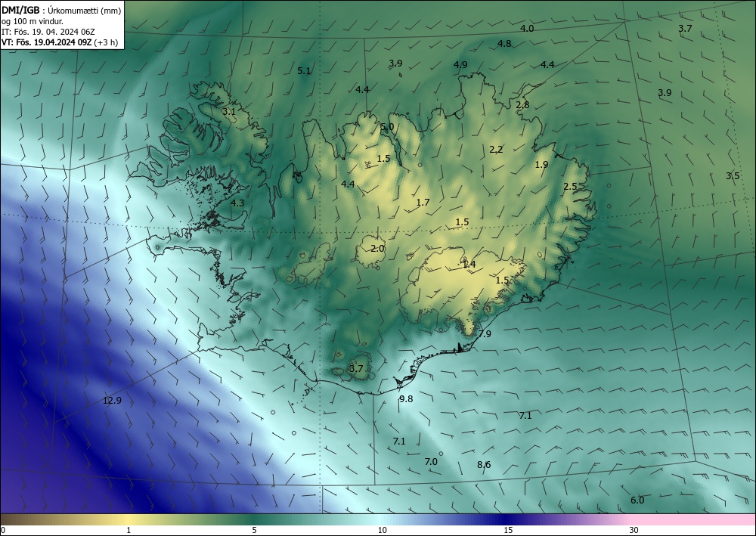
Task: Click the 'og 100 m vindur.' subtitle
Action: [33, 21]
